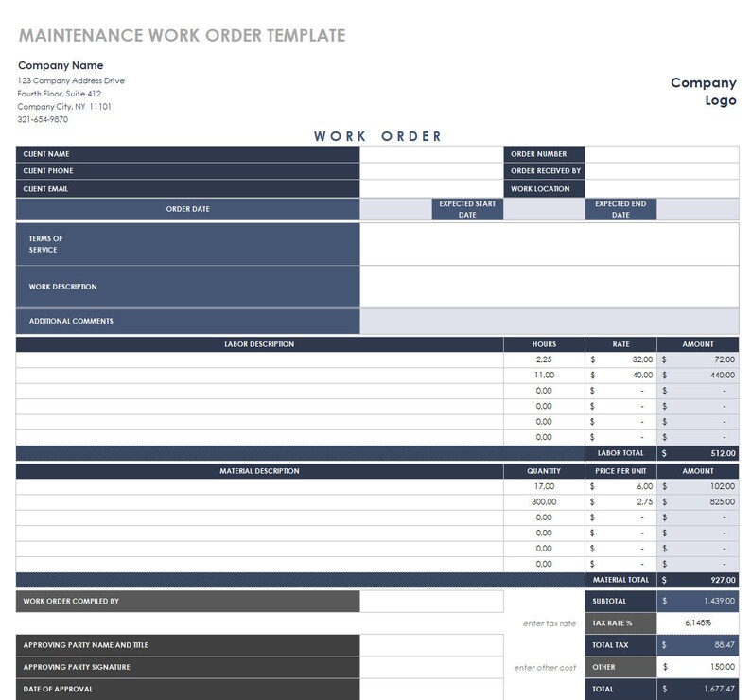Click the Total 1.677,47 value
The width and height of the screenshot is (751, 700).
[x=698, y=690]
